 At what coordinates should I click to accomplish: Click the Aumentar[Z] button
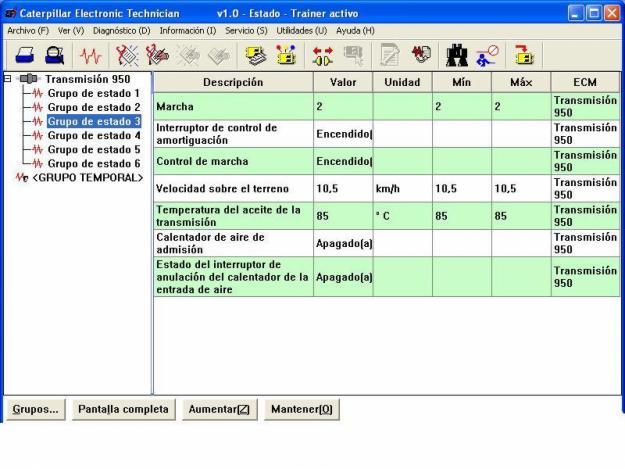[x=220, y=409]
